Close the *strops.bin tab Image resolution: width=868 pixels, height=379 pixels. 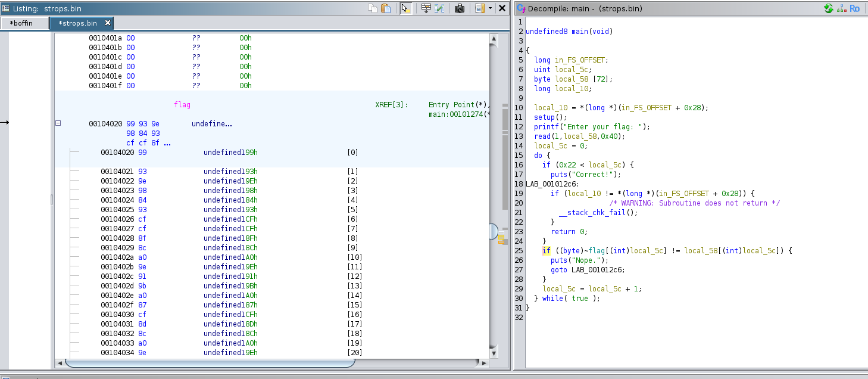(x=108, y=23)
